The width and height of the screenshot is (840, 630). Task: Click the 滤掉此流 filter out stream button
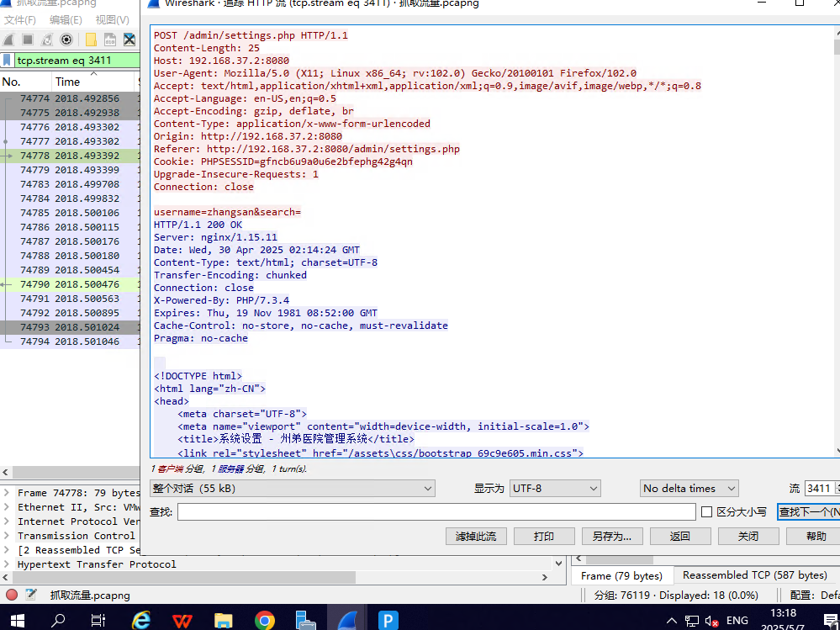pyautogui.click(x=476, y=537)
